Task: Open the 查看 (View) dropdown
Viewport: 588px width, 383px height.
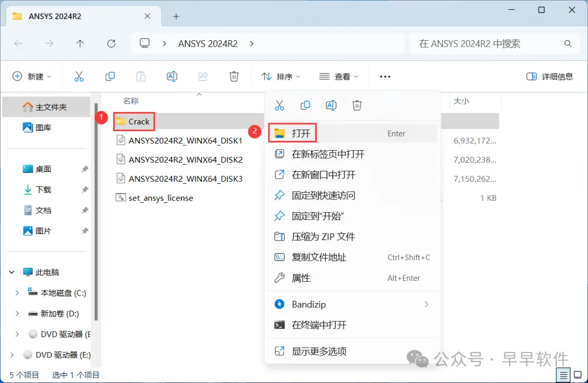Action: click(x=339, y=77)
